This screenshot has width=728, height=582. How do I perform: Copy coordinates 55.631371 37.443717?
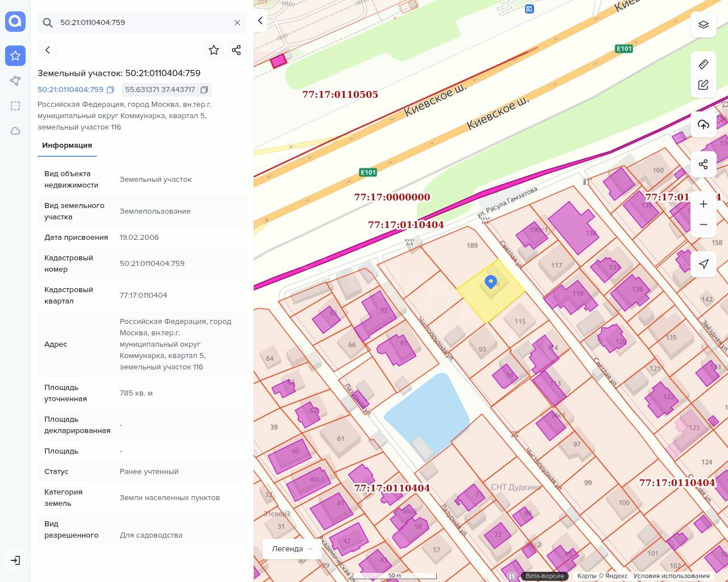204,90
